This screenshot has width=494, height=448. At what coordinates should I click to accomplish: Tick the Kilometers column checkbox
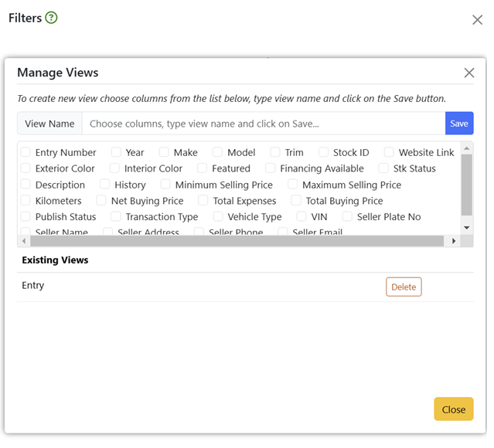pyautogui.click(x=26, y=201)
